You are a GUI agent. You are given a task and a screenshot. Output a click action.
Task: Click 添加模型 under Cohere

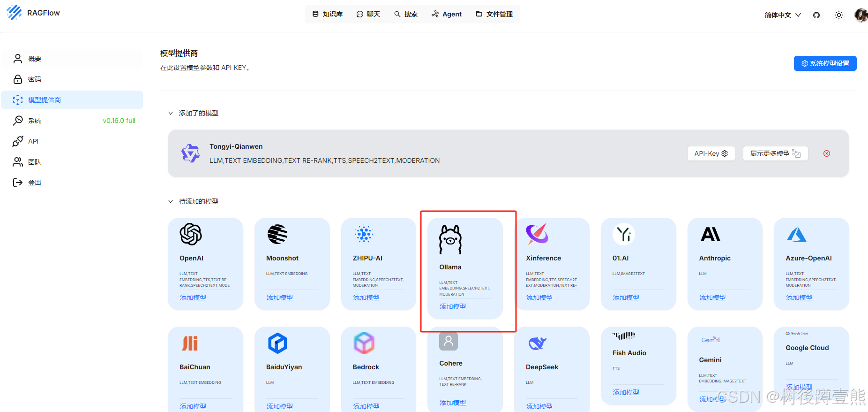(453, 403)
